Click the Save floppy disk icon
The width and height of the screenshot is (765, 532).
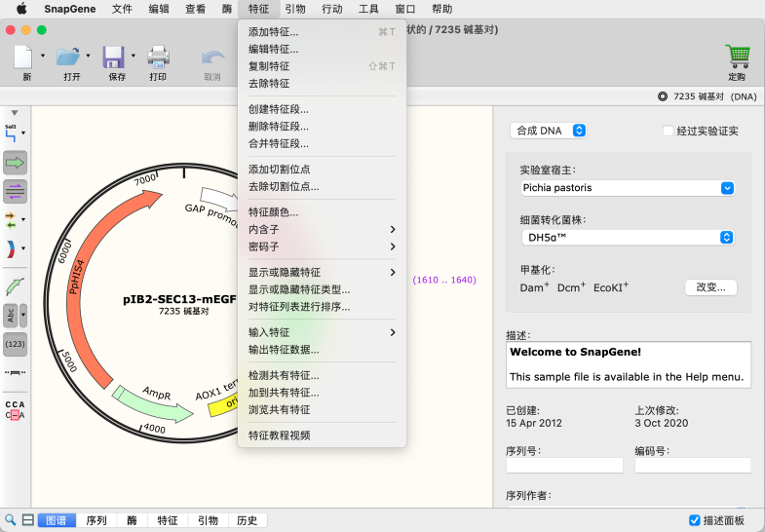[113, 57]
